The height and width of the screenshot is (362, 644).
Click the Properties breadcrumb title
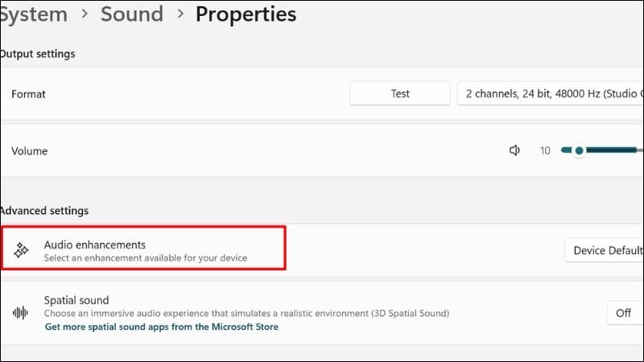[246, 14]
